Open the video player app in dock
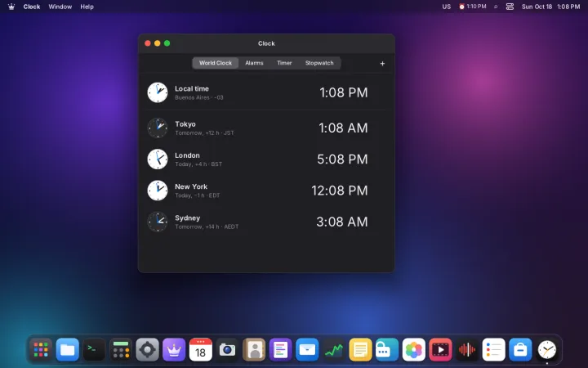588x368 pixels. (x=440, y=350)
